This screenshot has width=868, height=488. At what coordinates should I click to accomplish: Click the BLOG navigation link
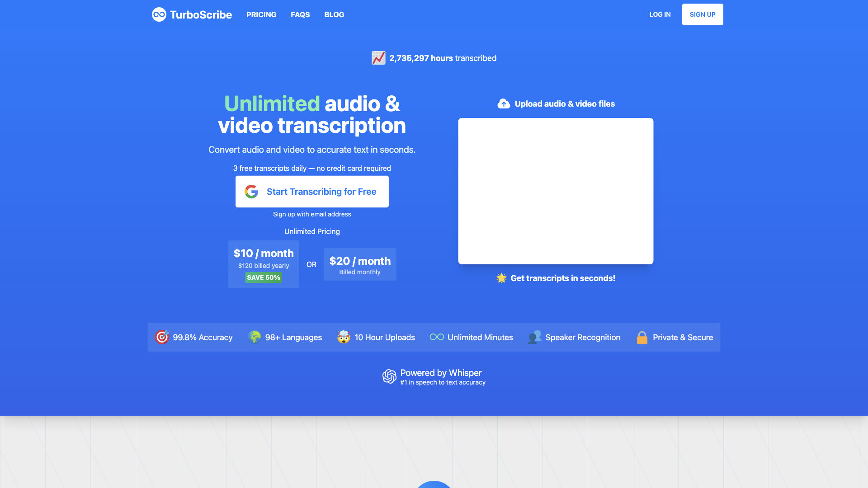click(335, 14)
